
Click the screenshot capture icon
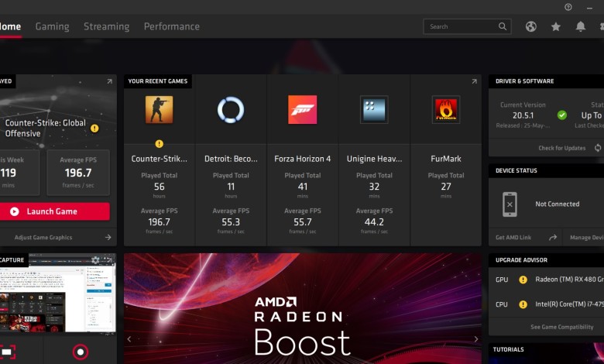[7, 352]
